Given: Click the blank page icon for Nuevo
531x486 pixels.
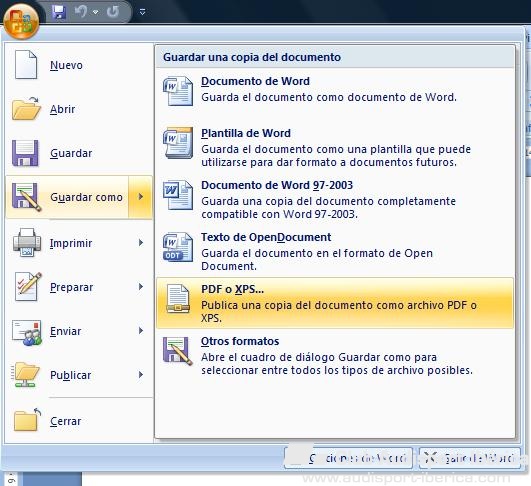Looking at the screenshot, I should [26, 64].
